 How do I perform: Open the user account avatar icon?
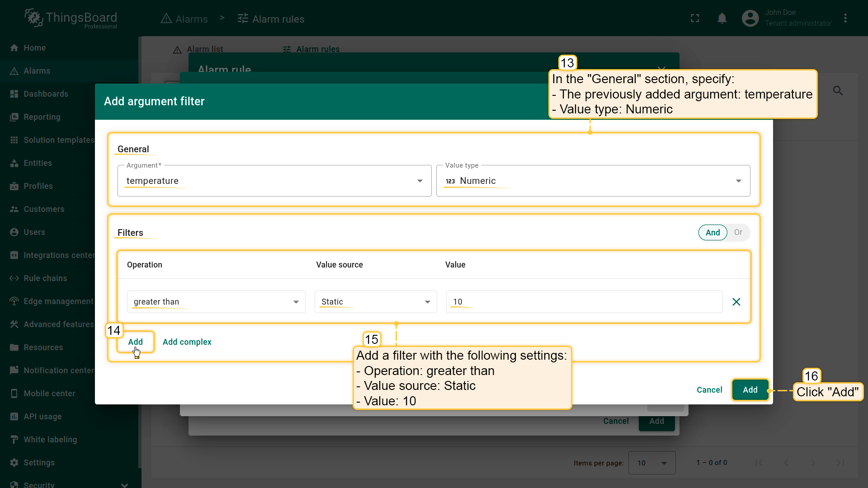pyautogui.click(x=750, y=19)
